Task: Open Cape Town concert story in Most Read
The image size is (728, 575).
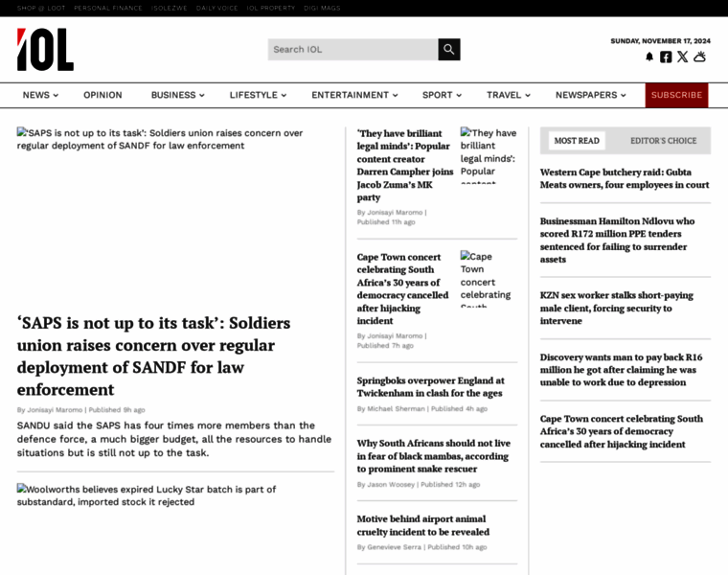Action: (x=622, y=431)
